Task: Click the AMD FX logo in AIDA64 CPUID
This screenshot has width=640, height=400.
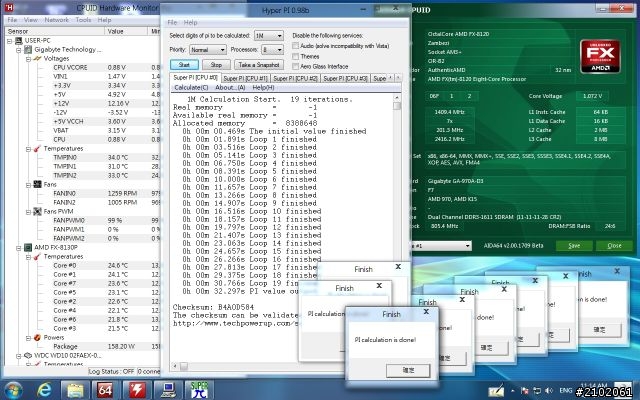Action: (600, 56)
